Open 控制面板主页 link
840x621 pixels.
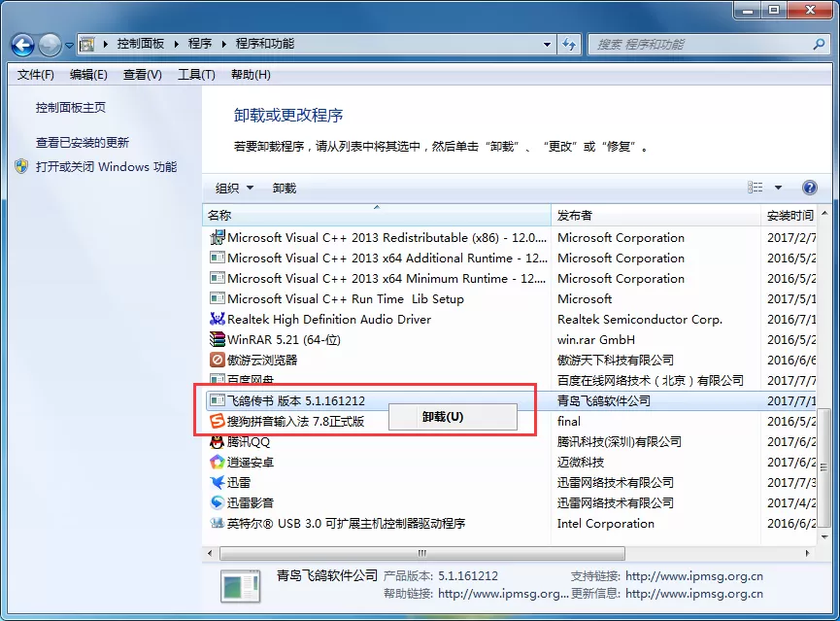tap(71, 108)
